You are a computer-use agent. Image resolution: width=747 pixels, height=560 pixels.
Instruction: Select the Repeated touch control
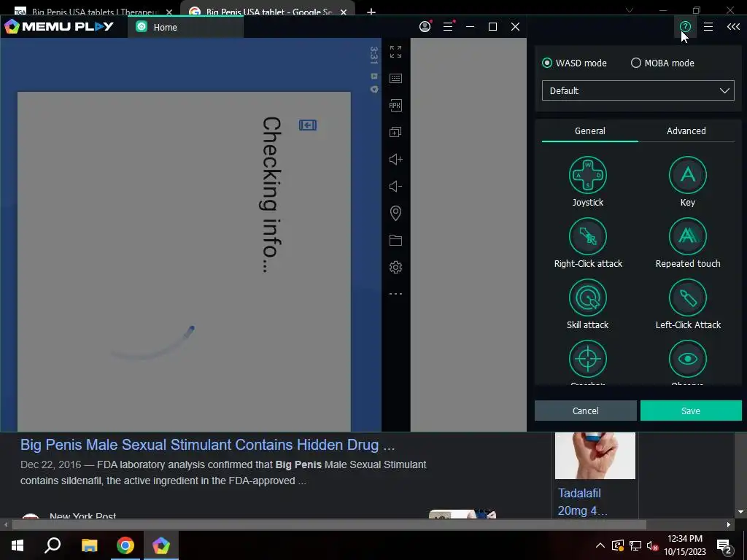pyautogui.click(x=687, y=237)
